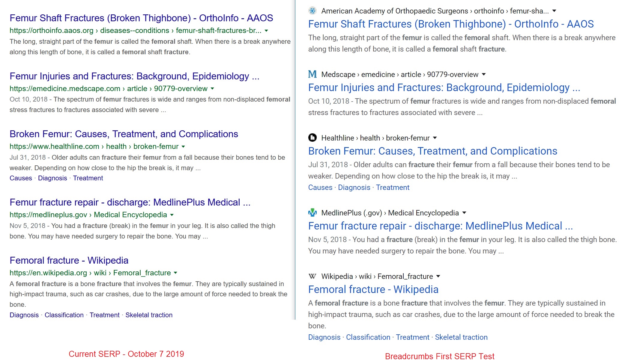Click 'MedlinePlus (.gov) › Medical Encyclopedia' breadcrumb text
This screenshot has height=364, width=628.
(390, 213)
